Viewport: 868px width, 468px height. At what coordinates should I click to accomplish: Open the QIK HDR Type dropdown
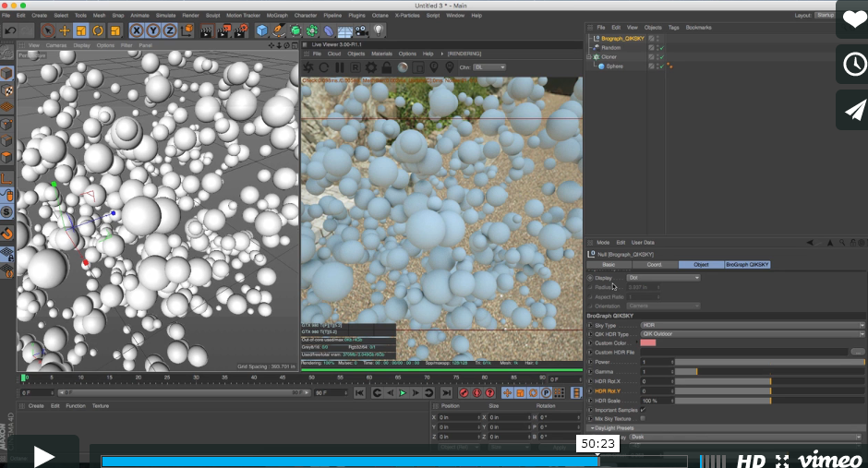coord(753,334)
